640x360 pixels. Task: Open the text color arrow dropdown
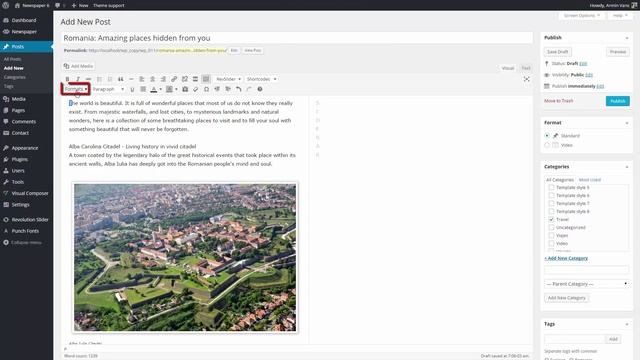tap(160, 89)
